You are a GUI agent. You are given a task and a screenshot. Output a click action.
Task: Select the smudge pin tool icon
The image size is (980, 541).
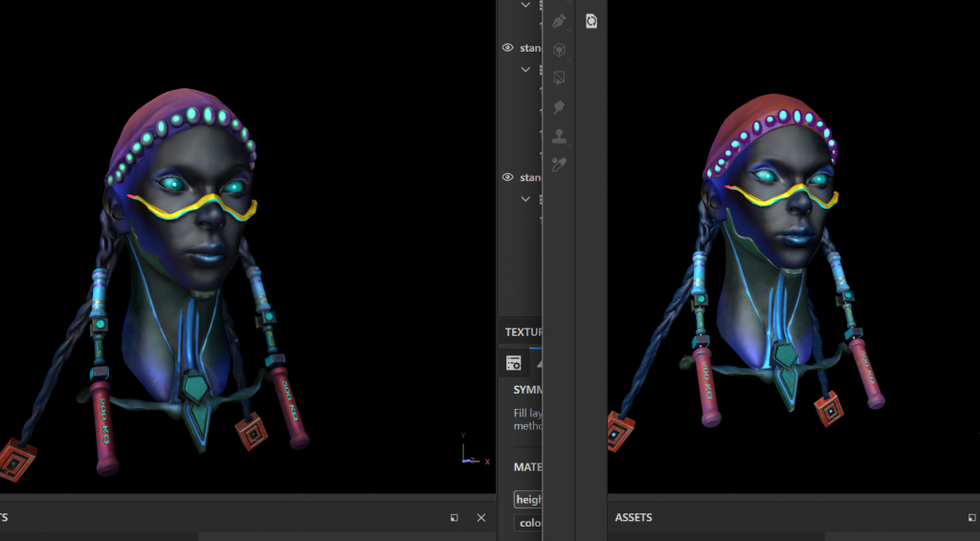tap(559, 107)
